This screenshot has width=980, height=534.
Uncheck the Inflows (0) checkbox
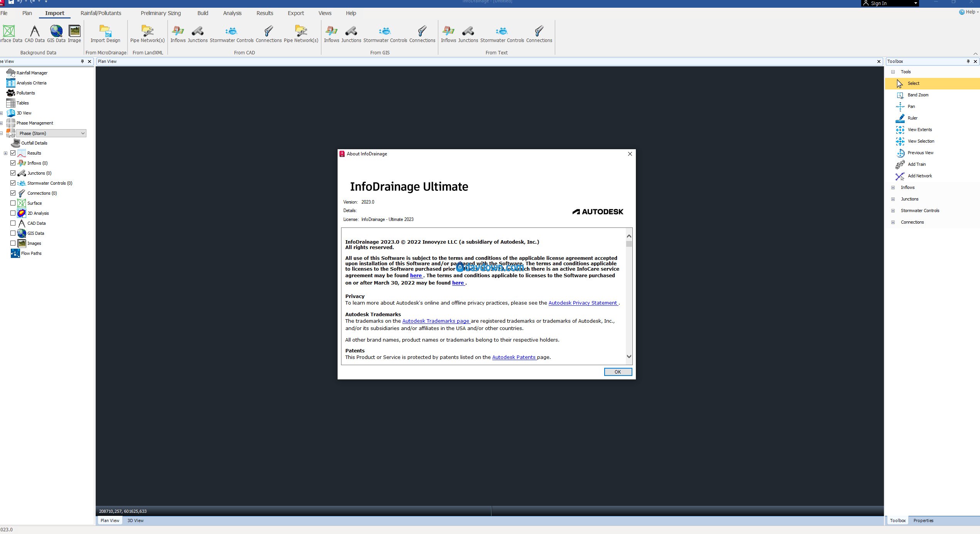point(13,163)
